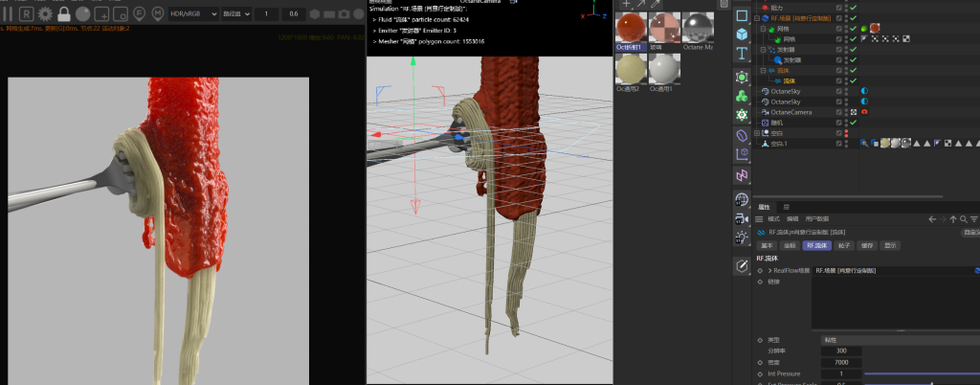
Task: Pause the Octane live viewer render
Action: [8, 13]
